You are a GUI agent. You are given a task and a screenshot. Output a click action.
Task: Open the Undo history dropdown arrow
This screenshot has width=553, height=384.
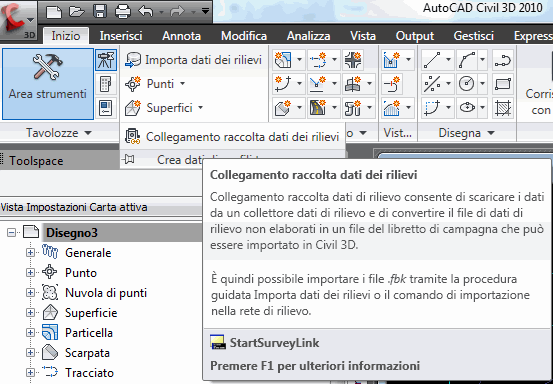pyautogui.click(x=161, y=12)
